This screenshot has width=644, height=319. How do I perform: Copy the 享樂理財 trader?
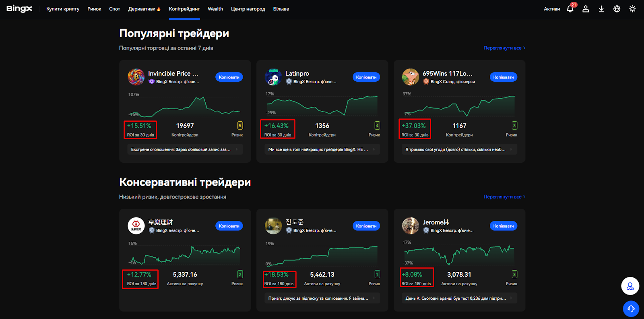[x=229, y=226]
